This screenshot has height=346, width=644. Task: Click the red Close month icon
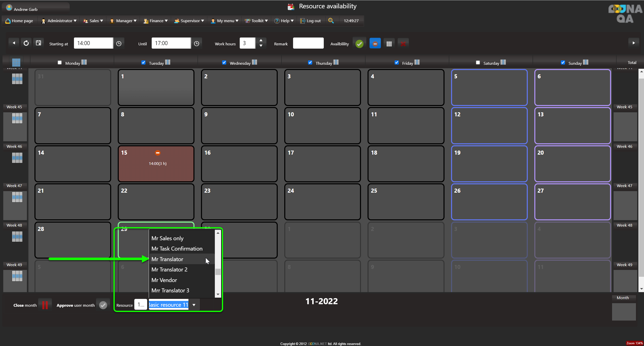tap(45, 305)
